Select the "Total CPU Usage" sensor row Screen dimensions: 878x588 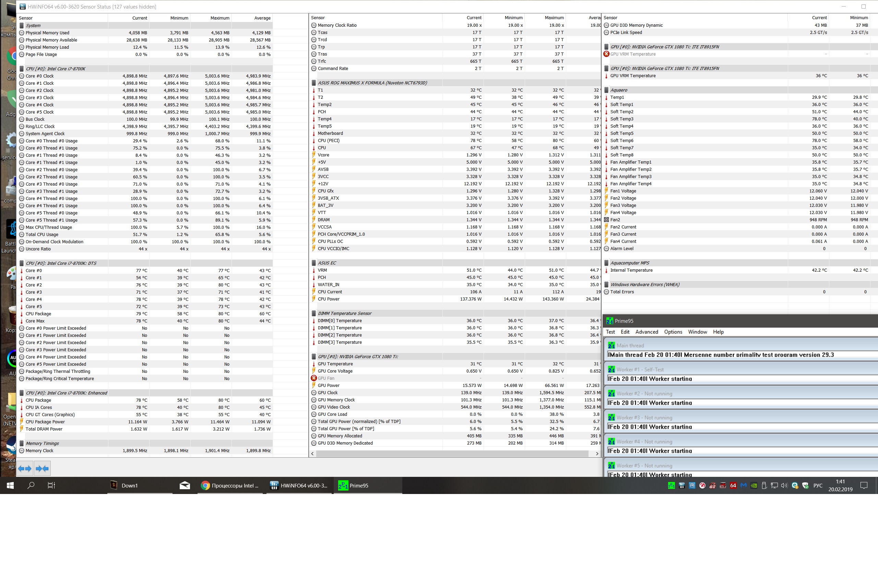145,235
